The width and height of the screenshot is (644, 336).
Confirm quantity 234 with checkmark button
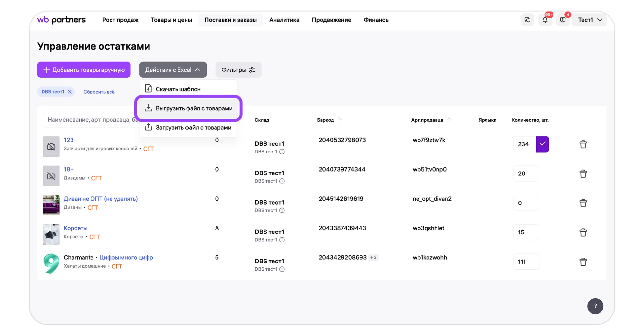(543, 144)
